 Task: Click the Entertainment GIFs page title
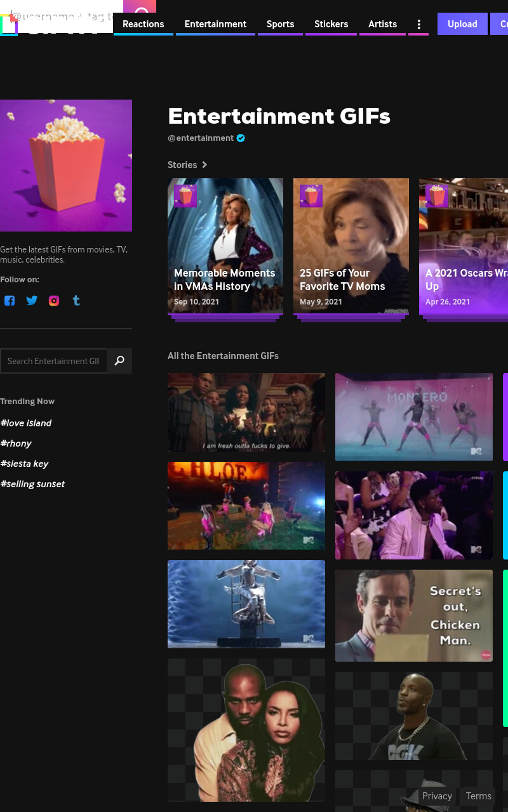(279, 116)
